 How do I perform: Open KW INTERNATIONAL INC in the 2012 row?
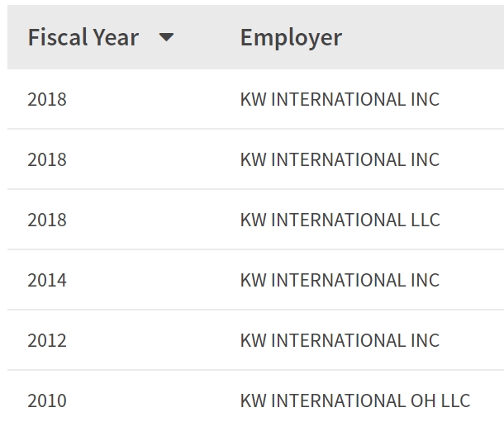click(340, 340)
